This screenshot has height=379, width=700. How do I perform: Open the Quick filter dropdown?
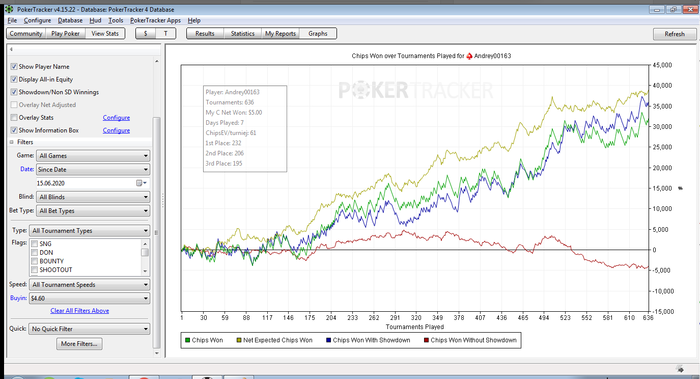coord(90,329)
